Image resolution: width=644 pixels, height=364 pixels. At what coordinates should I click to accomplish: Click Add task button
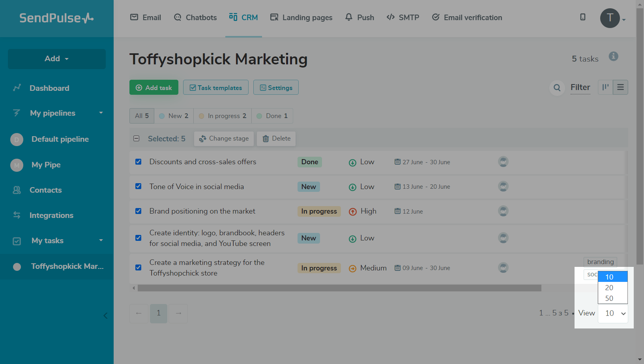[x=154, y=88]
